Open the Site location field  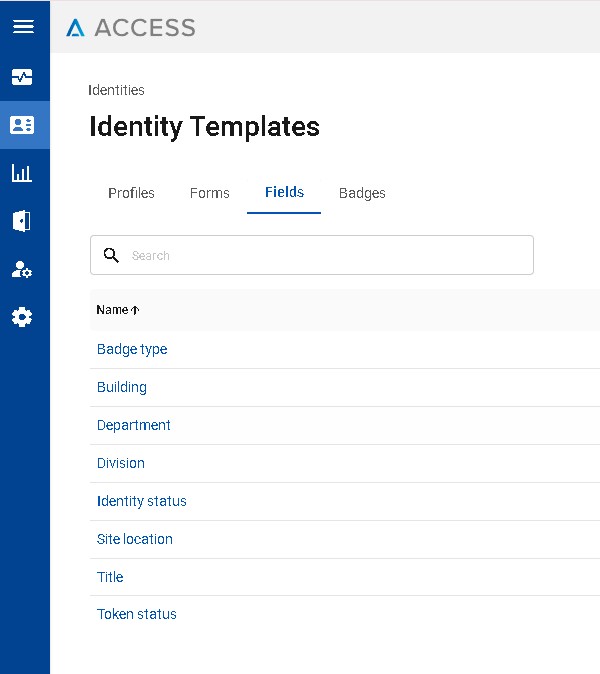pos(135,539)
